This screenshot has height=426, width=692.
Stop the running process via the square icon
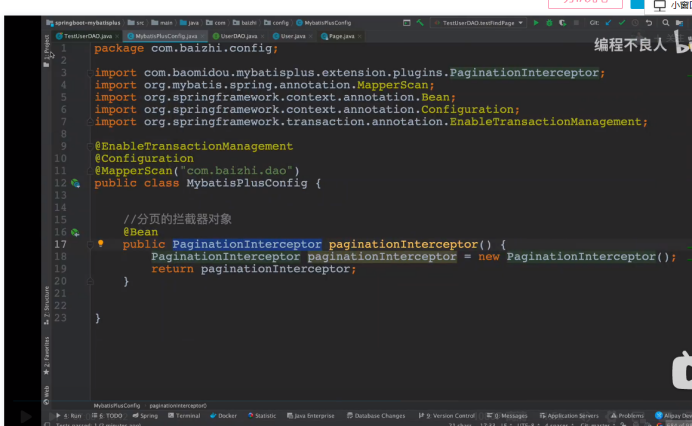576,23
